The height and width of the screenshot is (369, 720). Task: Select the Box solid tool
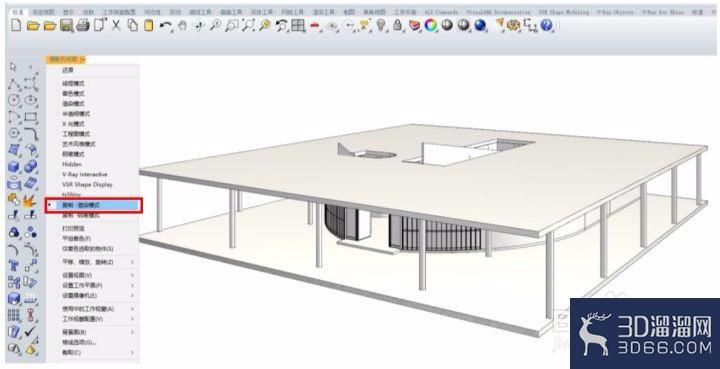tap(14, 166)
